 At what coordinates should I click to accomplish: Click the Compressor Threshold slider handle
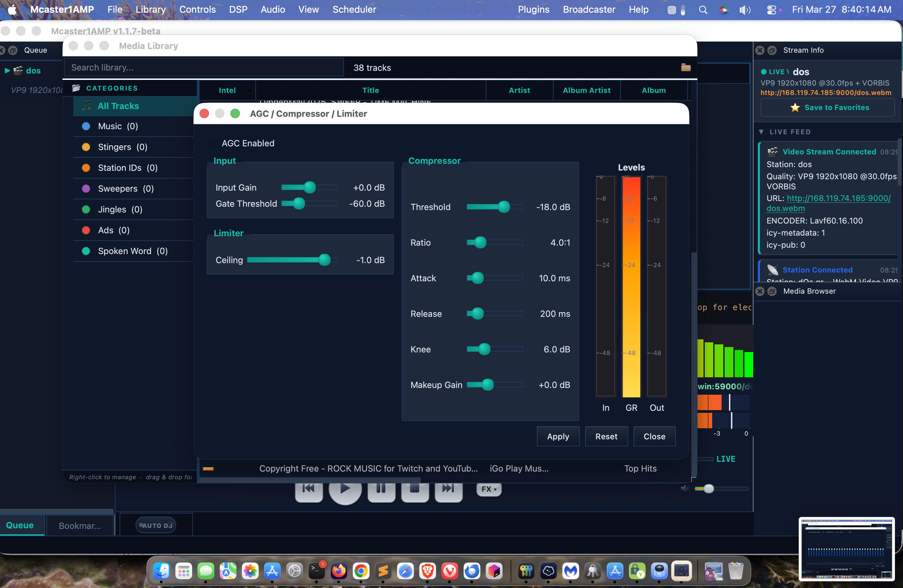(504, 207)
